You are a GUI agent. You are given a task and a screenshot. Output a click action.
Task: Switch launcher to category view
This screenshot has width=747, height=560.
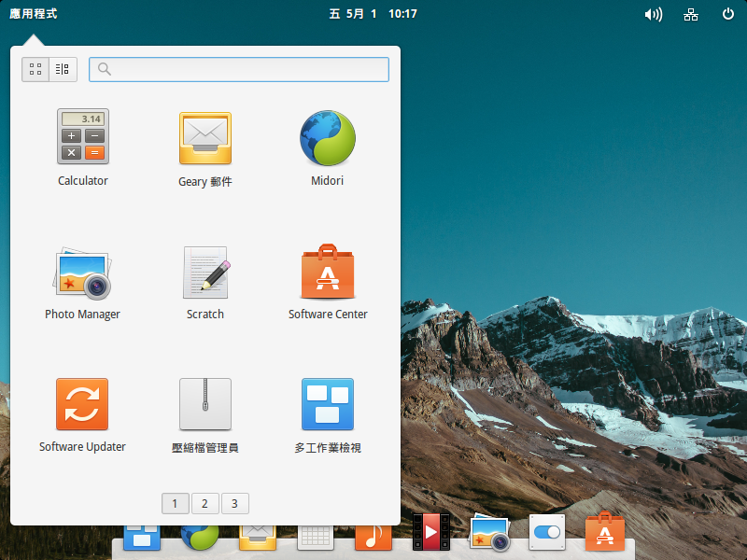(x=63, y=69)
